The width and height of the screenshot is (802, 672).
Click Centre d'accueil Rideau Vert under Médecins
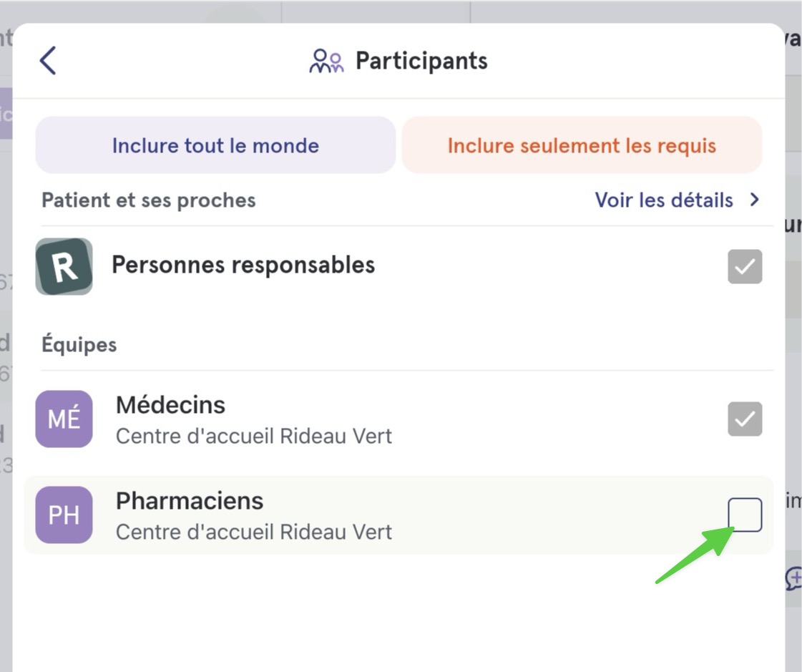(x=254, y=436)
